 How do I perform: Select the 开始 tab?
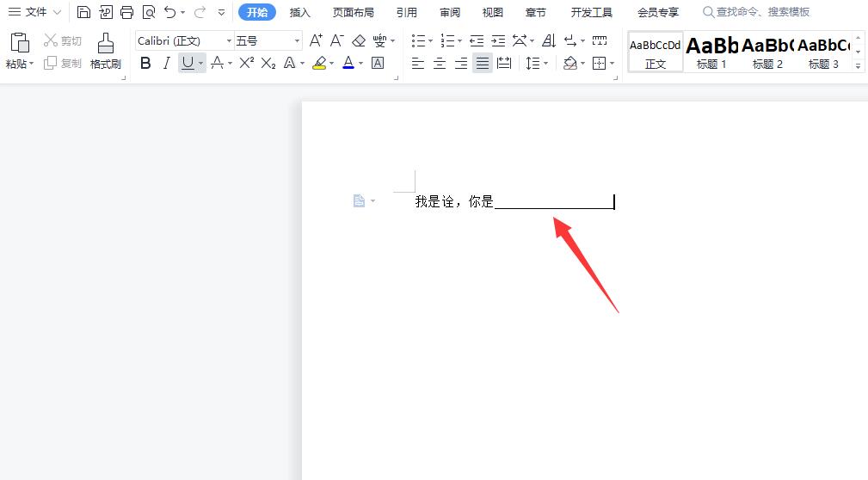pyautogui.click(x=257, y=12)
